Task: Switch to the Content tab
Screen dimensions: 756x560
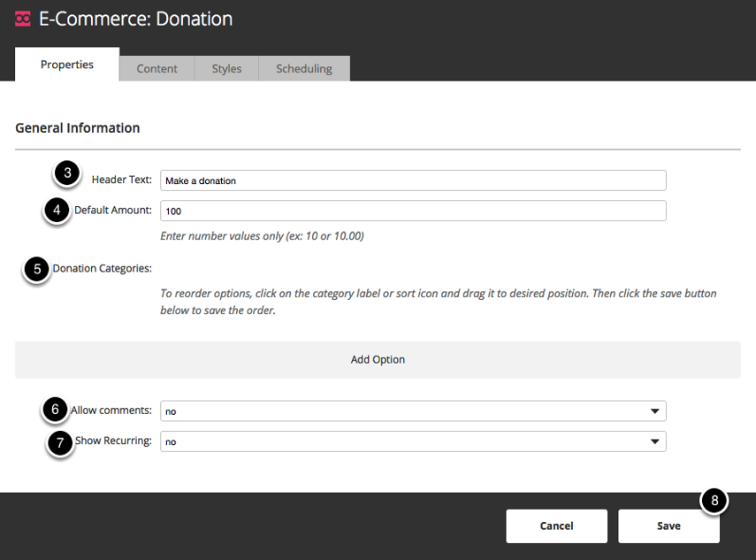Action: coord(157,68)
